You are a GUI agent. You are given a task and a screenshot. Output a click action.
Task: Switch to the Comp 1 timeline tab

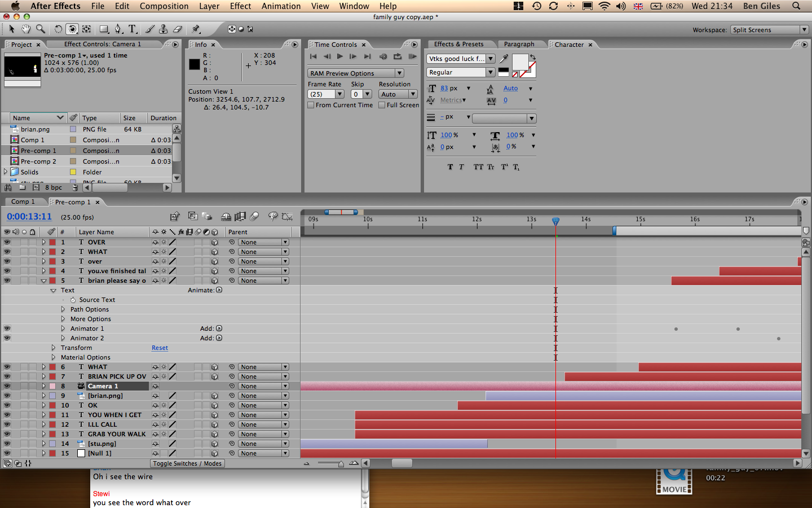click(23, 202)
